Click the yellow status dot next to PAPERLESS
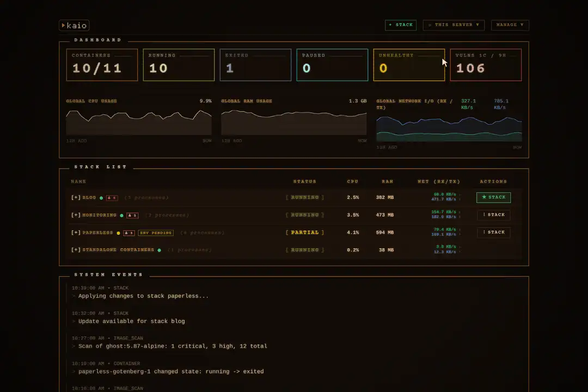Image resolution: width=588 pixels, height=392 pixels. [118, 233]
